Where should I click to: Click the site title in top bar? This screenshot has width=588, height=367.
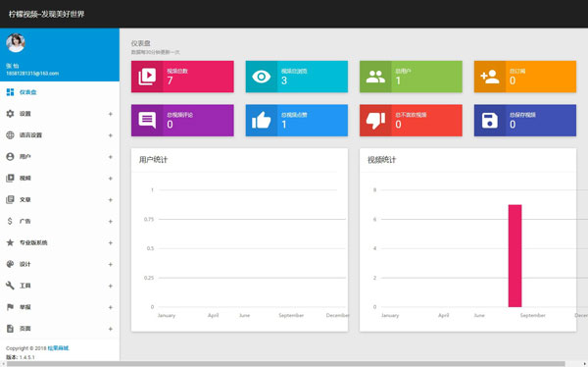(x=46, y=15)
